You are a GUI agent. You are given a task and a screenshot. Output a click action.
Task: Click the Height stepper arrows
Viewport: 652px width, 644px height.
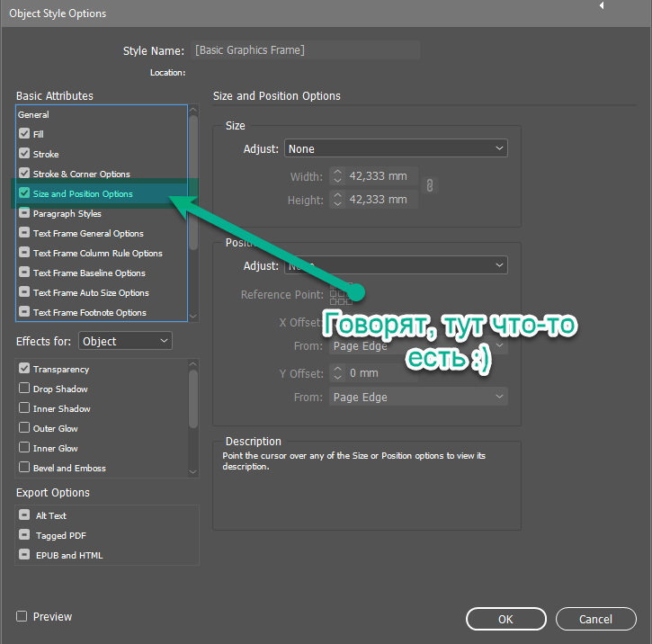coord(337,199)
